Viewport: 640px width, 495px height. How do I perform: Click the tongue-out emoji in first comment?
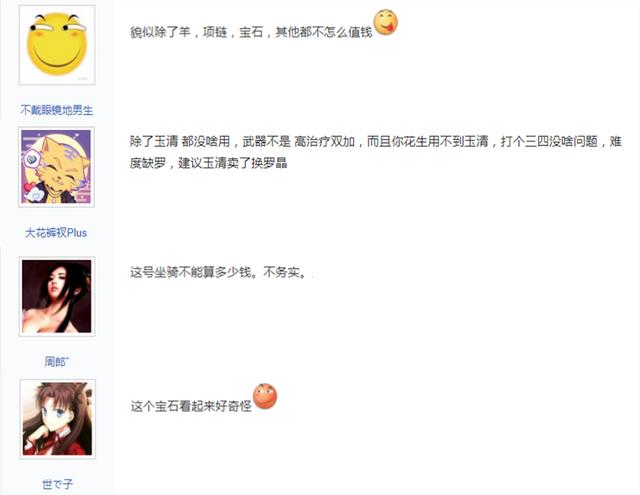click(386, 22)
